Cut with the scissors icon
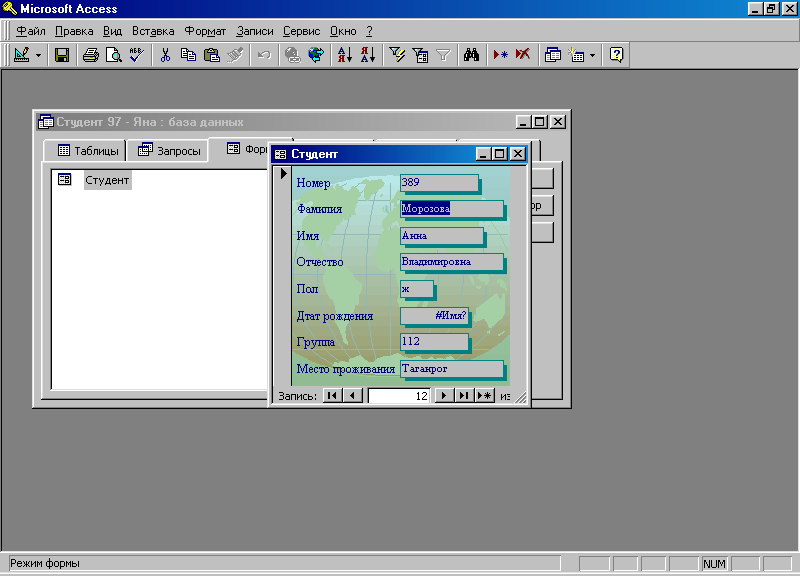The image size is (800, 576). tap(165, 55)
